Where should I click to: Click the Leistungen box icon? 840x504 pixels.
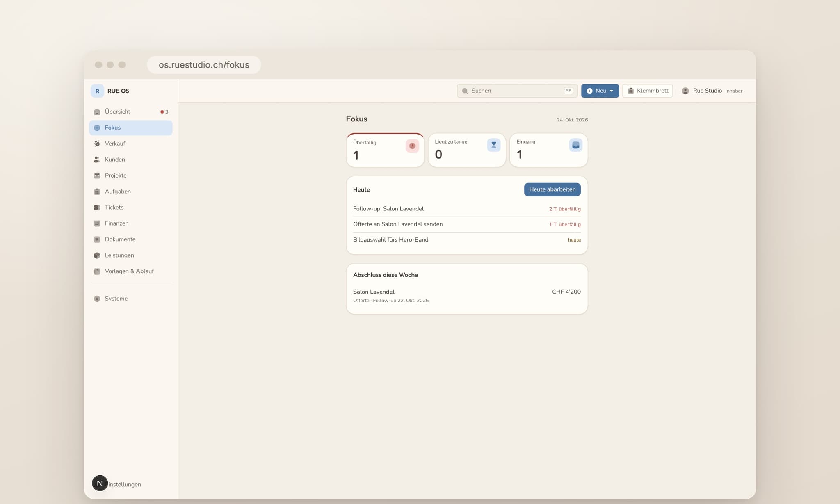[x=97, y=255]
